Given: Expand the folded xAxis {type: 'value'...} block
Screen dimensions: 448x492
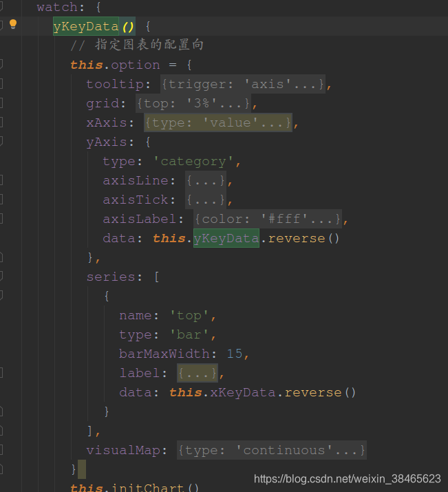Looking at the screenshot, I should (218, 122).
